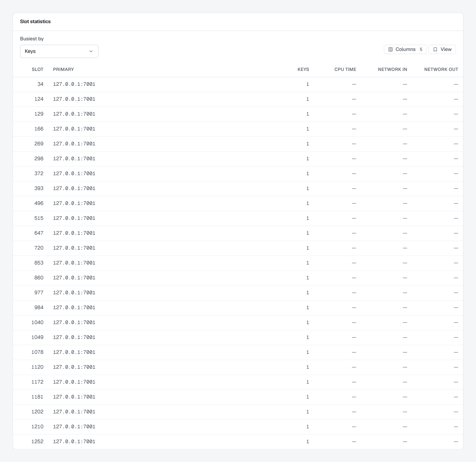Viewport: 476px width, 462px height.
Task: Select slot 1172 in the table
Action: 238,382
